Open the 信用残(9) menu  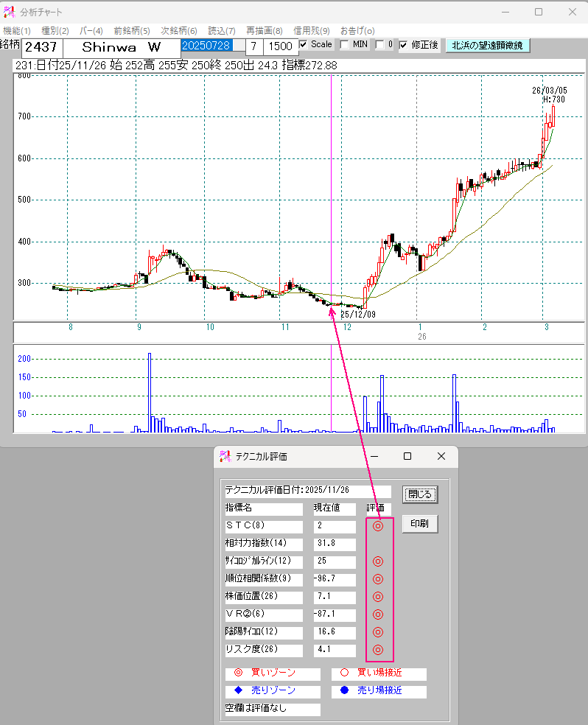coord(312,31)
